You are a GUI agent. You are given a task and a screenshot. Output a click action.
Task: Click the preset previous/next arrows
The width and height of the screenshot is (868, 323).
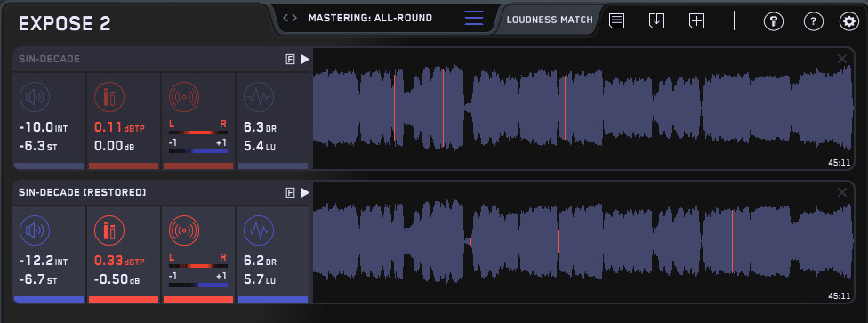coord(290,18)
